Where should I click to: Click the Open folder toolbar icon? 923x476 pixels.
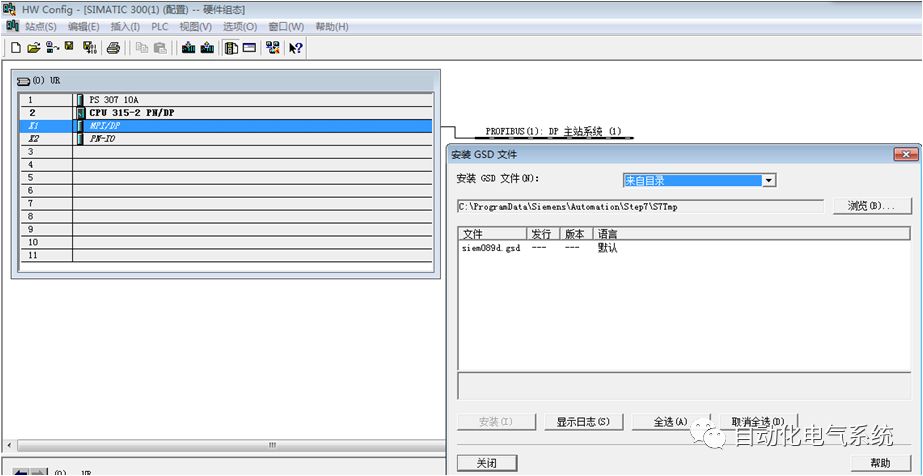click(34, 48)
